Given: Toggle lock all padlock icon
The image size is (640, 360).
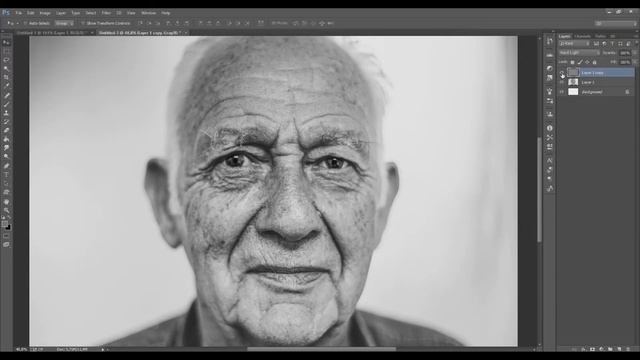Looking at the screenshot, I should tap(594, 62).
